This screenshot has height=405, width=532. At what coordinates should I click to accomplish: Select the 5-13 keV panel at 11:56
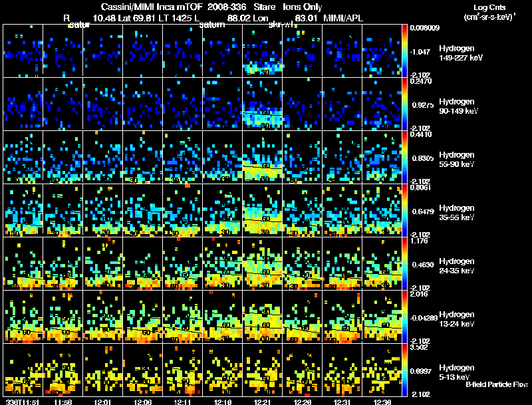tap(63, 370)
